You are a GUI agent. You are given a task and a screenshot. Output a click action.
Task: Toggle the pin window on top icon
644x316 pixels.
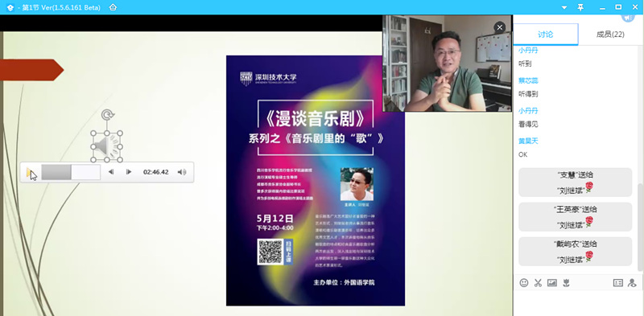(x=580, y=7)
